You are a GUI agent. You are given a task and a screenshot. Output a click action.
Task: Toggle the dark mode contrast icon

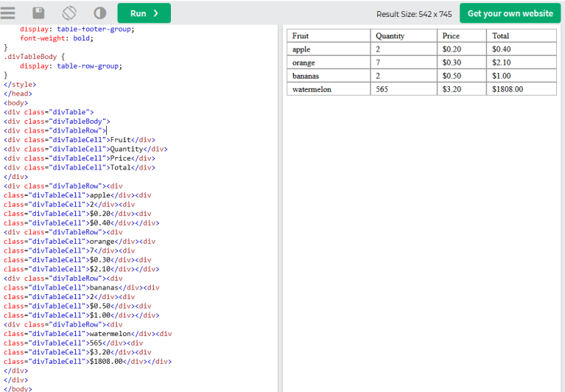click(x=99, y=13)
